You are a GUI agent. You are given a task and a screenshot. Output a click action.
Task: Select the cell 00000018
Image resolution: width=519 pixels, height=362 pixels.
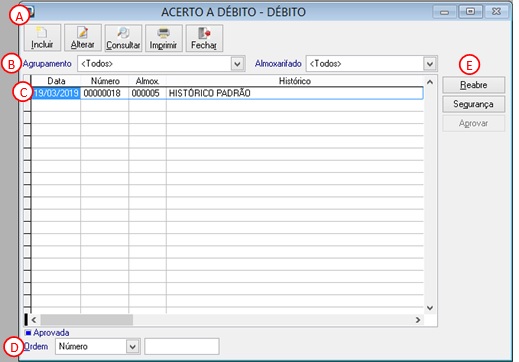tap(104, 93)
